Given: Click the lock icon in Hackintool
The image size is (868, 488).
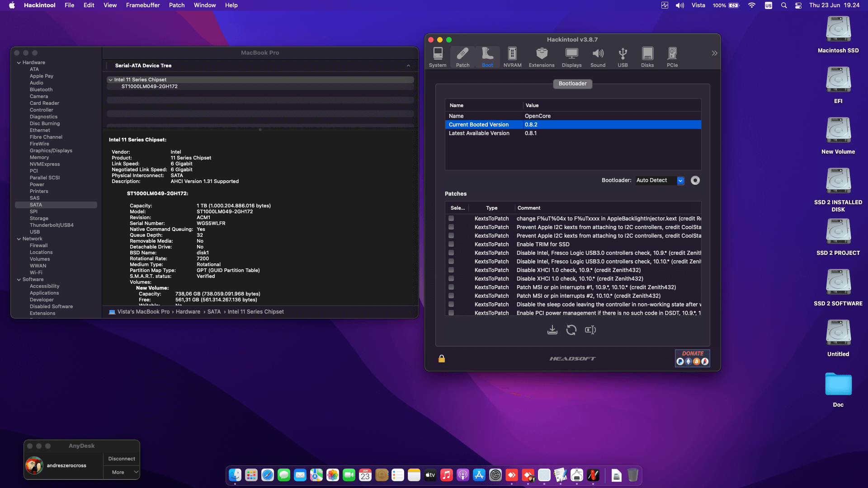Looking at the screenshot, I should point(442,359).
